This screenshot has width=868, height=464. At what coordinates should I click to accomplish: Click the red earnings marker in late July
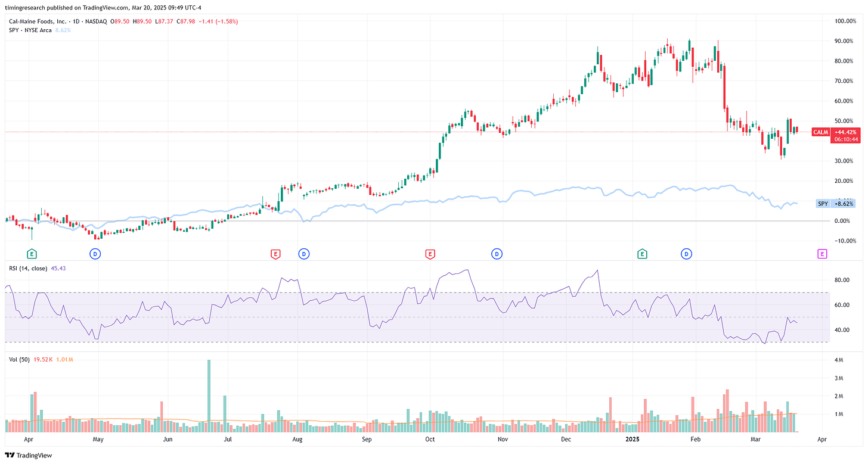[275, 254]
